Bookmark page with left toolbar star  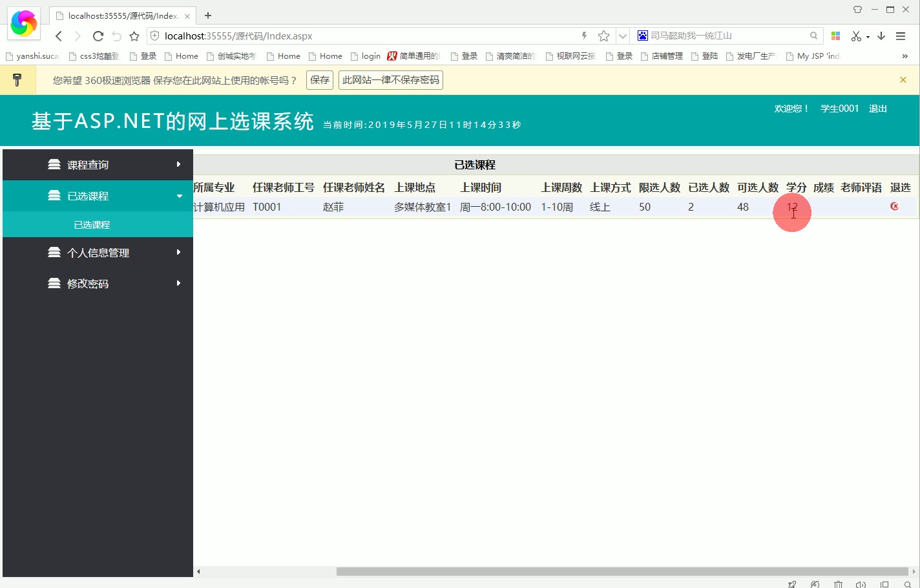tap(134, 36)
